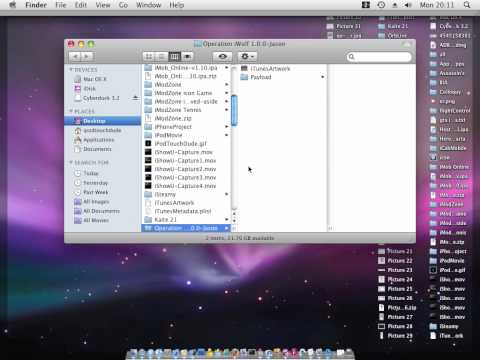This screenshot has height=360, width=480.
Task: Go forward with the right arrow button
Action: tap(87, 57)
